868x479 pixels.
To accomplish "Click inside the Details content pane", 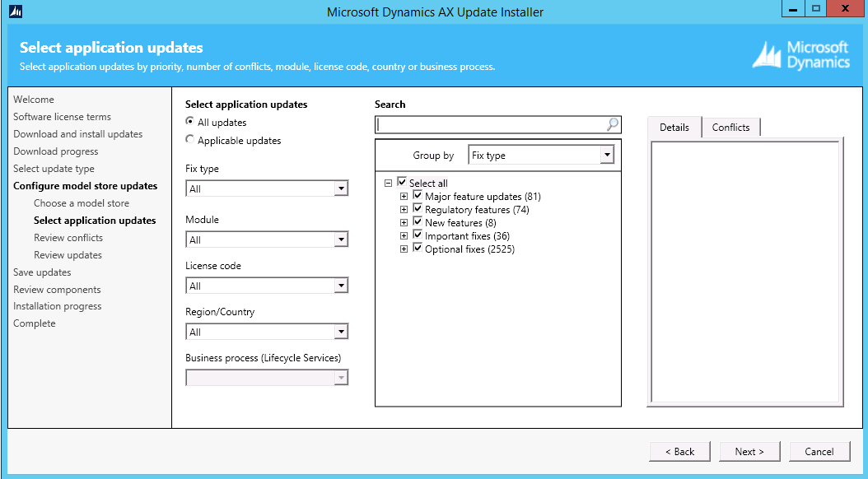I will pos(745,272).
